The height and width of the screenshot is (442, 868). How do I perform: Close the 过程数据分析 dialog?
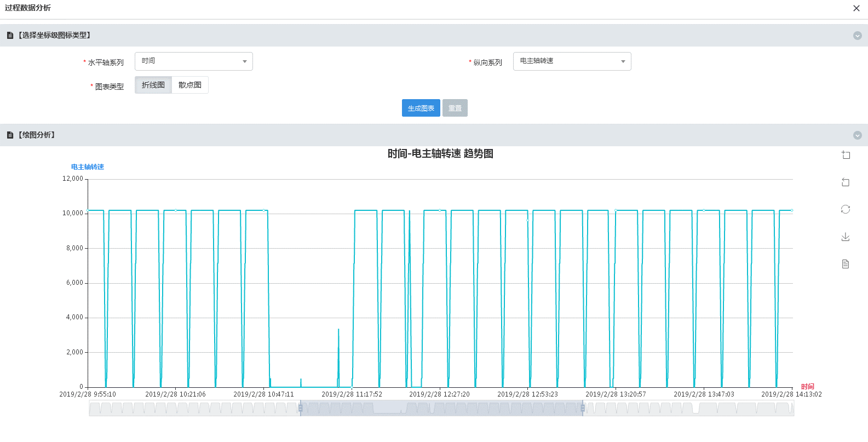coord(856,8)
